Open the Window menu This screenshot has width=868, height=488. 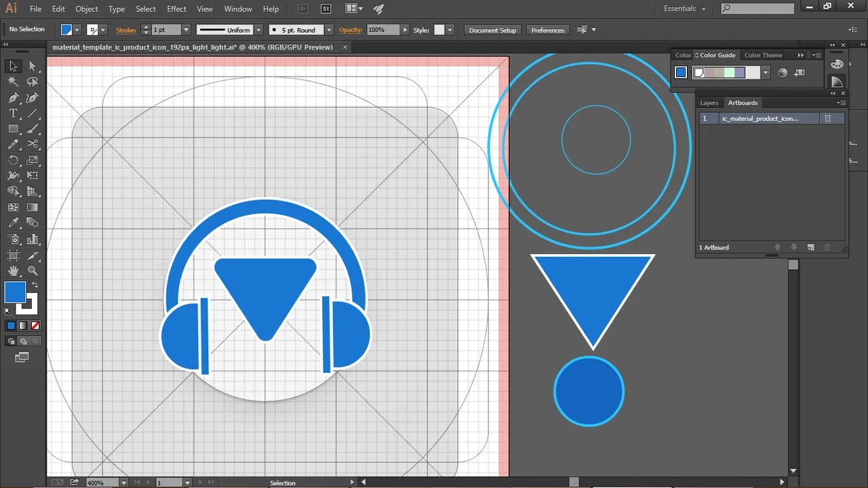click(x=238, y=9)
